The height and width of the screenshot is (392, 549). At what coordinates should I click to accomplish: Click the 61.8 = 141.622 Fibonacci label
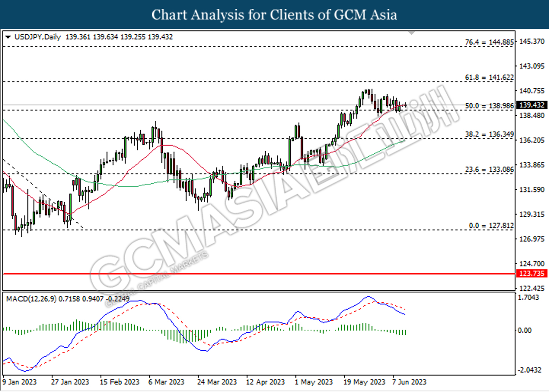(489, 78)
